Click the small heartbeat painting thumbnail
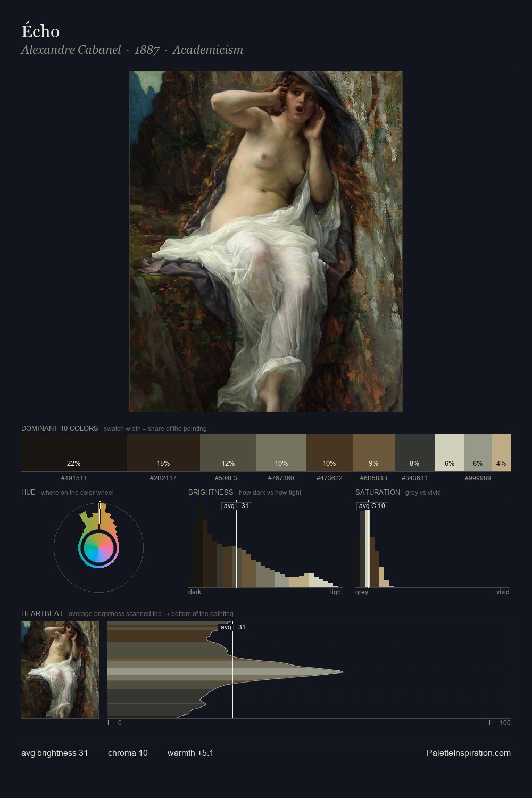The image size is (532, 798). [60, 670]
